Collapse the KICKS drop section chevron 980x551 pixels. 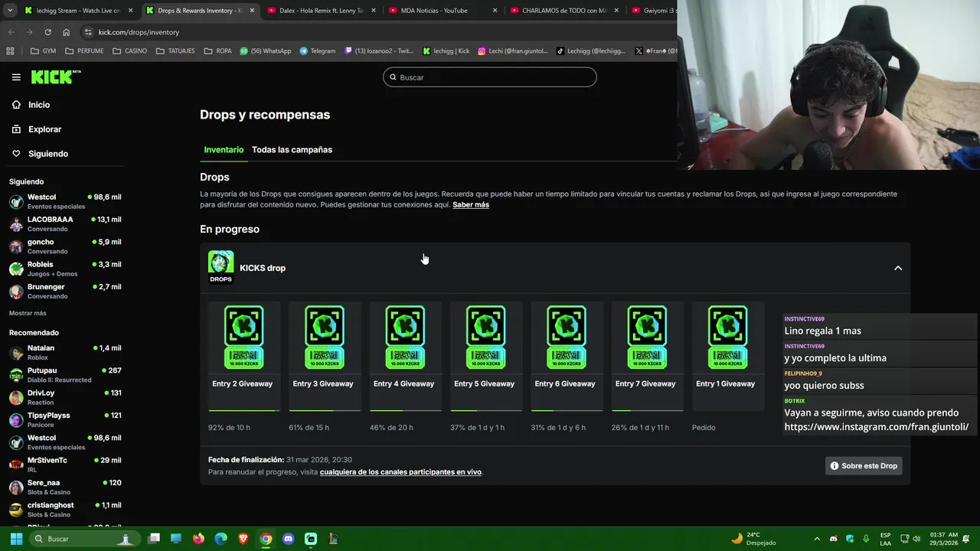898,268
